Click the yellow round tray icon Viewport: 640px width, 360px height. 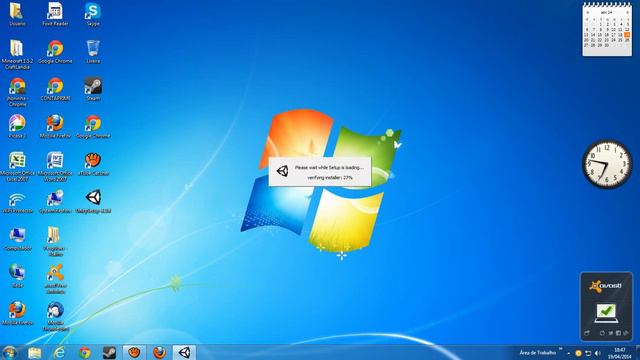[x=578, y=353]
